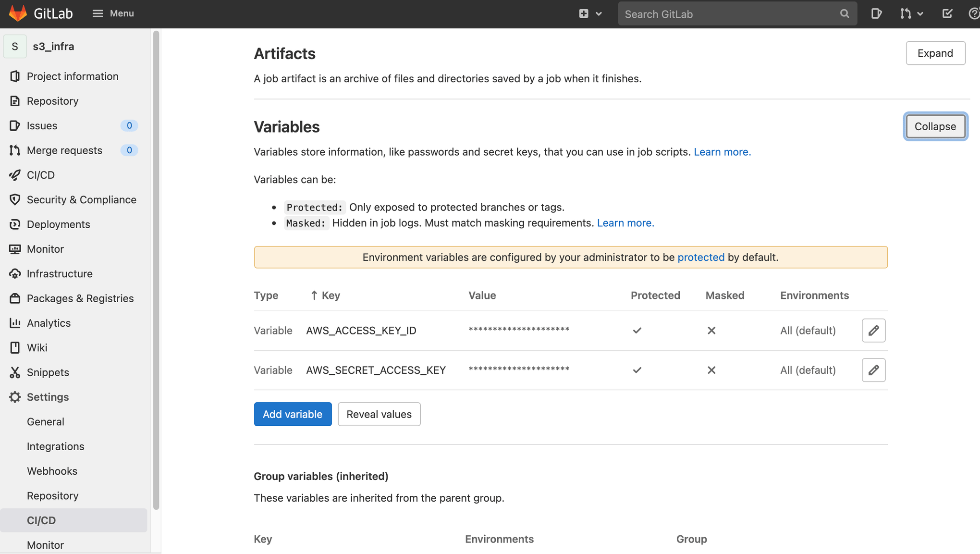Screen dimensions: 980x554
Task: Click the CI/CD icon in sidebar
Action: point(15,175)
